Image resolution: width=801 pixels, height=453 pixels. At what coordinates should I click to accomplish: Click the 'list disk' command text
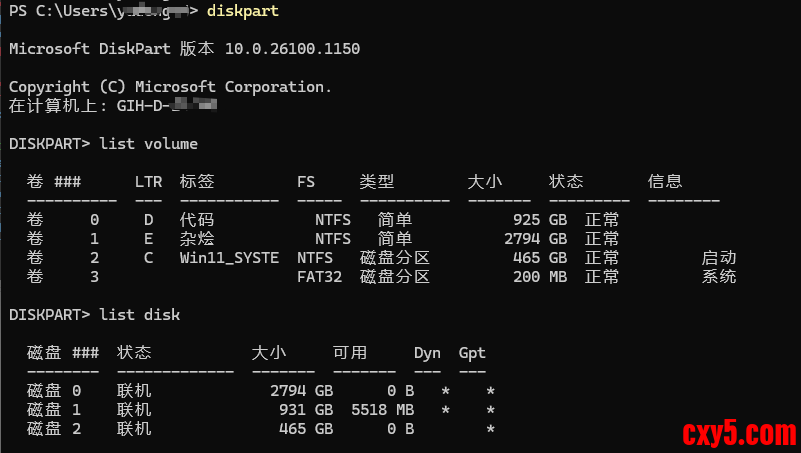[139, 314]
